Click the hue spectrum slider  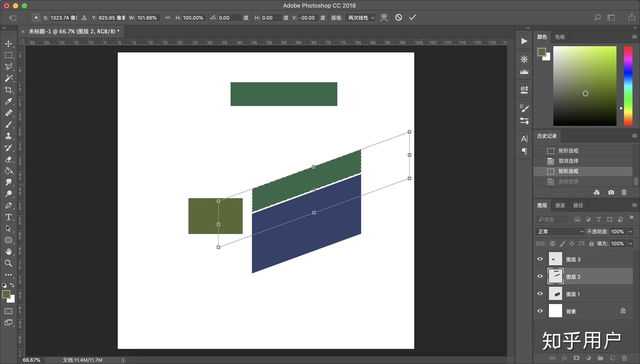pyautogui.click(x=628, y=86)
